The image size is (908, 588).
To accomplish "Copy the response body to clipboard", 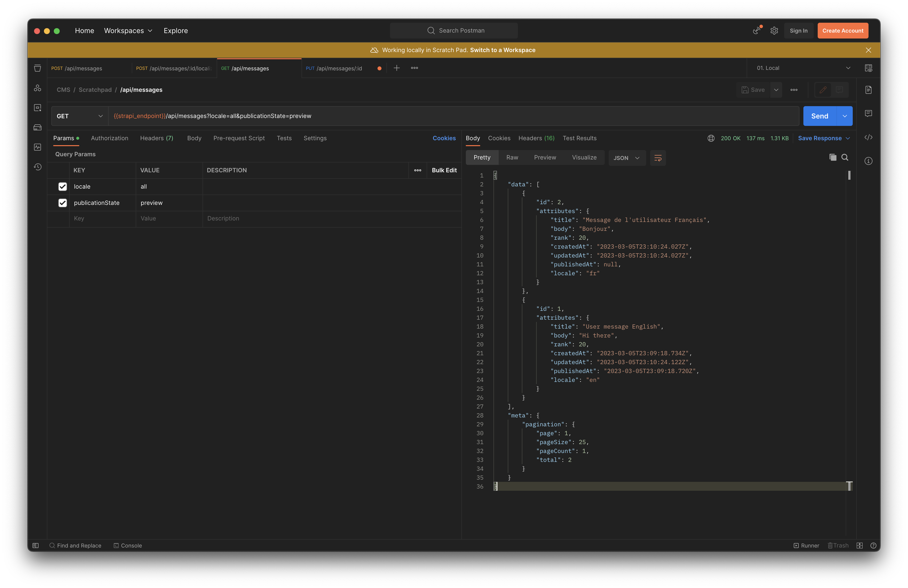I will click(833, 157).
